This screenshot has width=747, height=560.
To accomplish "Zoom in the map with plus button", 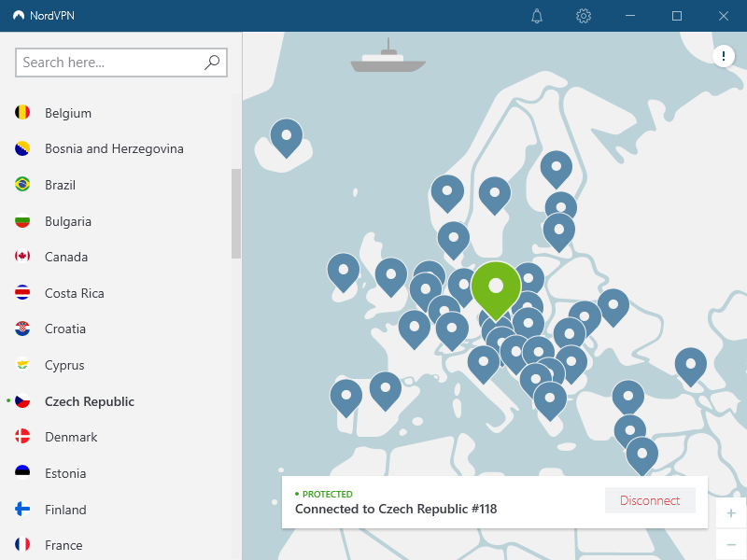I will point(731,513).
